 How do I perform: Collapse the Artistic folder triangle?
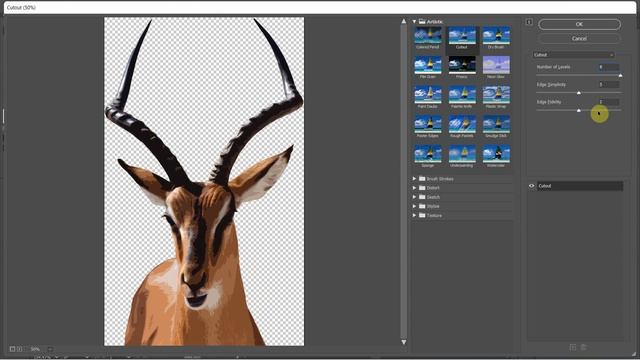coord(414,22)
